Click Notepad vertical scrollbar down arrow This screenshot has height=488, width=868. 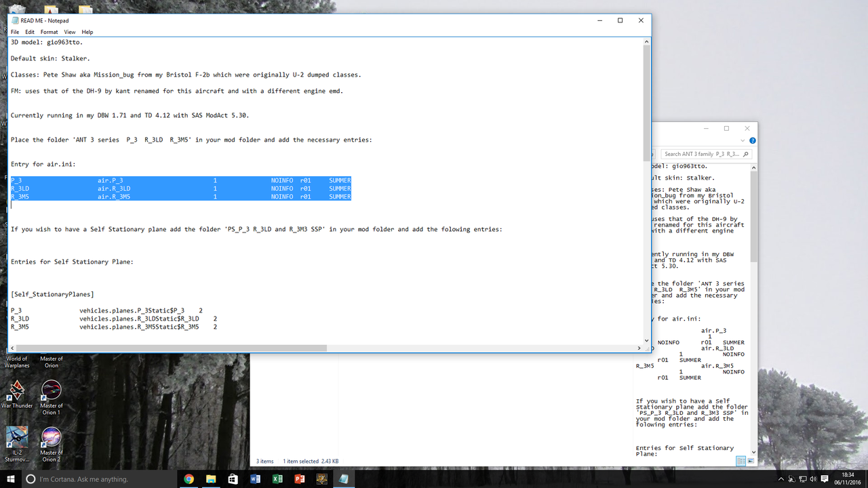(646, 340)
